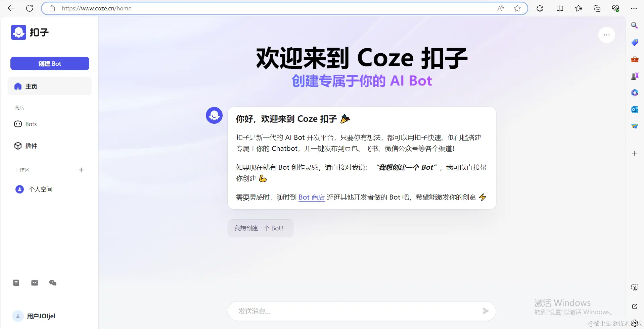Open the Edge sidebar tools briefcase icon
The height and width of the screenshot is (329, 644).
(x=635, y=59)
